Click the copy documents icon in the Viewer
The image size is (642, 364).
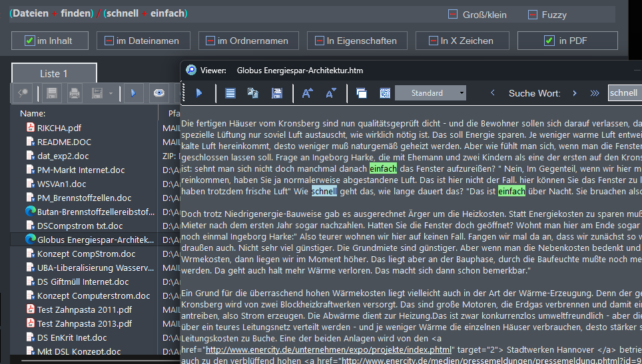click(252, 93)
